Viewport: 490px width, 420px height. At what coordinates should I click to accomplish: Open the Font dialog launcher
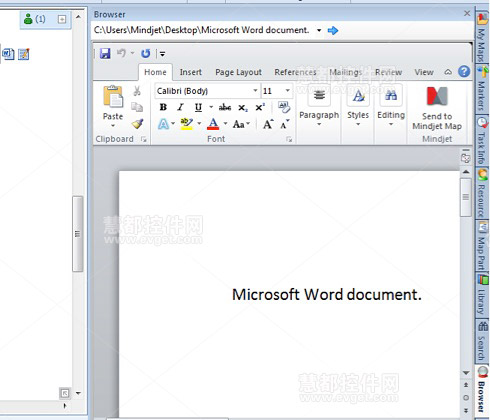click(289, 139)
